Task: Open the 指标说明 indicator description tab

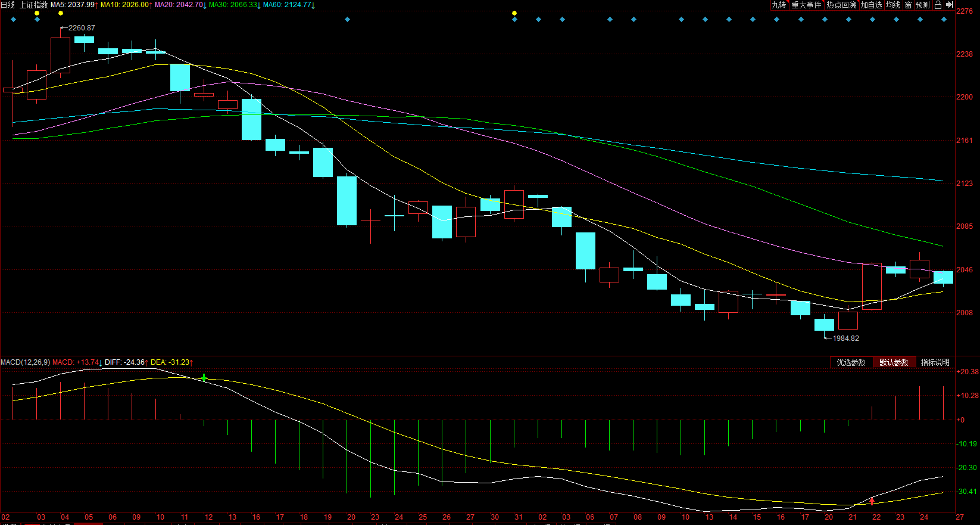Action: 935,362
